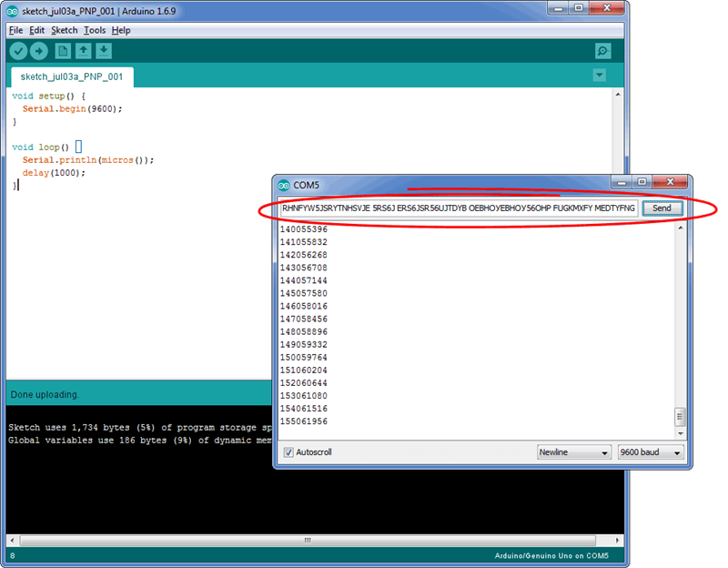728x568 pixels.
Task: Click the Arduino logo in the COM5 title bar
Action: 283,185
